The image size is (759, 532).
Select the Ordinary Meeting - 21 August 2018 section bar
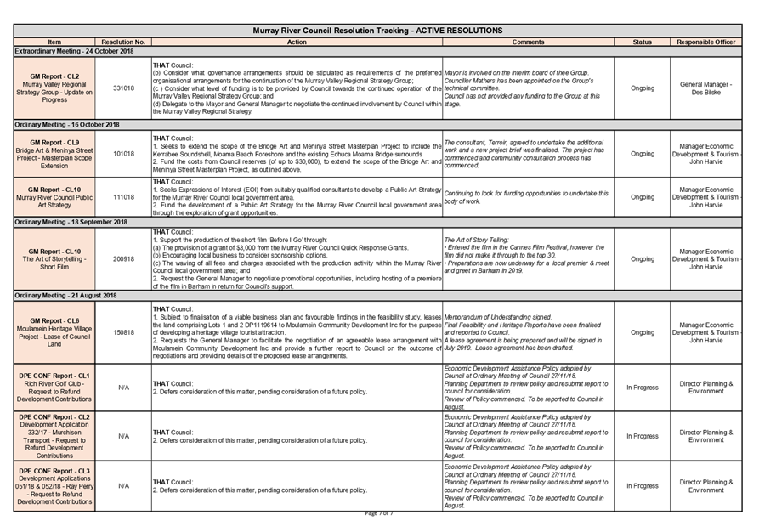379,297
